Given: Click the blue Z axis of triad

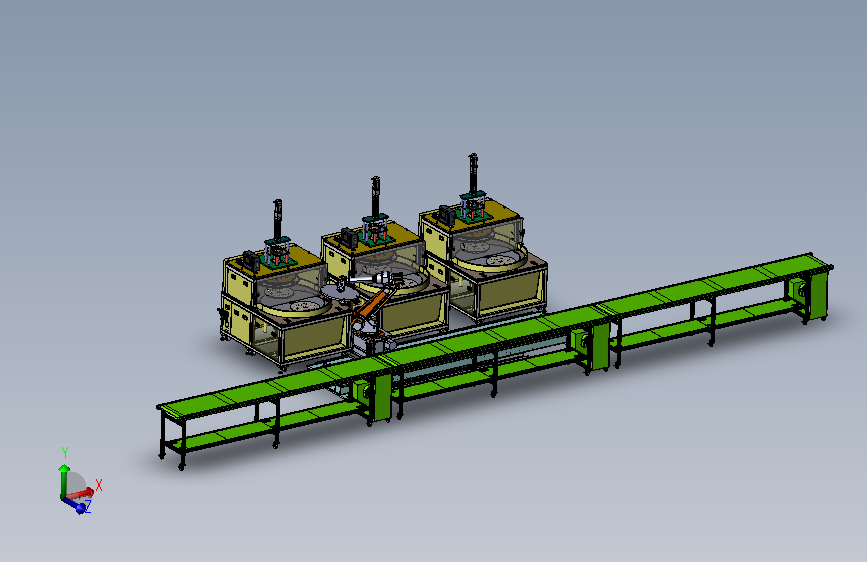Looking at the screenshot, I should [76, 504].
